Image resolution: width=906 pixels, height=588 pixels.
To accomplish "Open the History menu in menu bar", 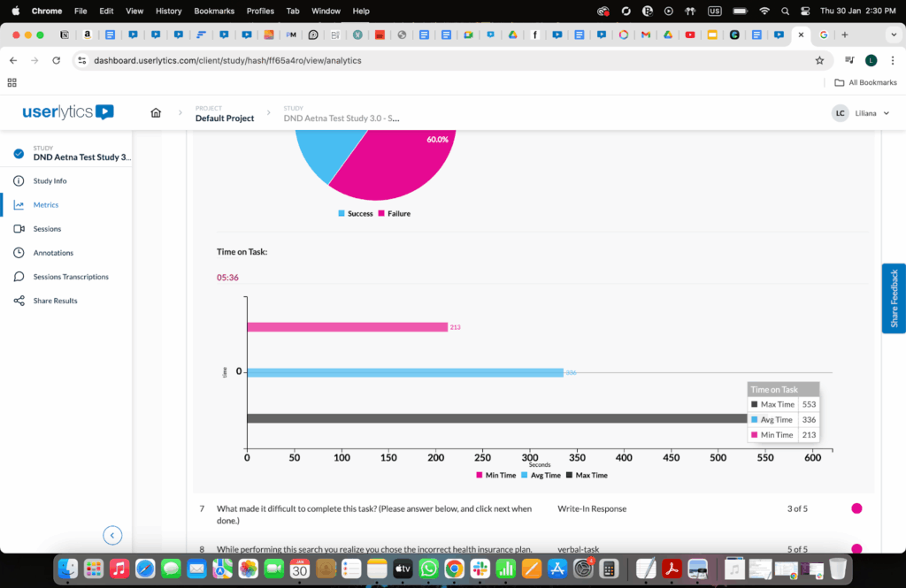I will point(168,11).
